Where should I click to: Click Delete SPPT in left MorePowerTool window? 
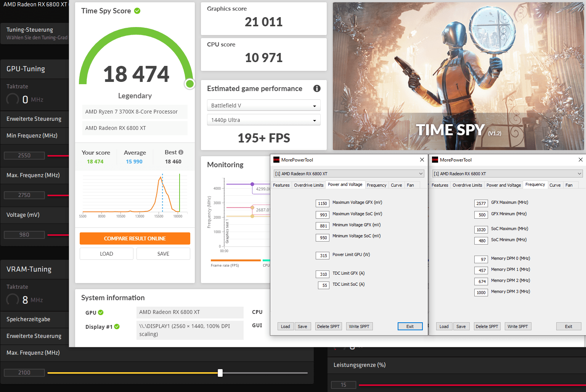[x=328, y=326]
